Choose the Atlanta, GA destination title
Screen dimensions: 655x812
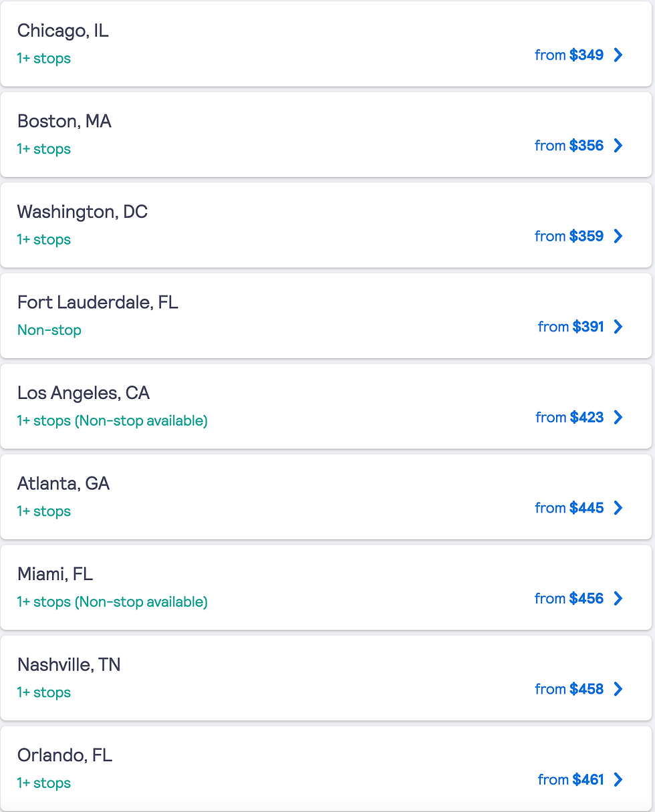pos(63,484)
